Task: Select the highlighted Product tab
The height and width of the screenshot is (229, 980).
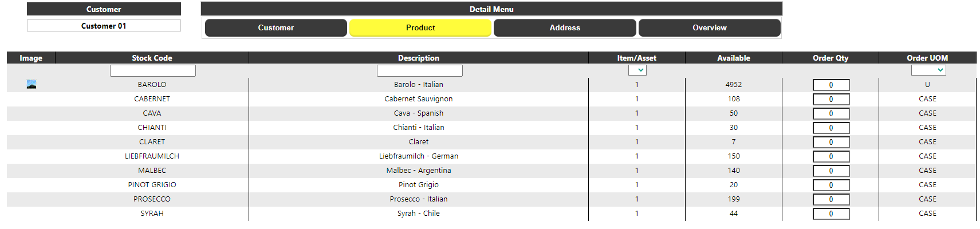Action: 420,27
